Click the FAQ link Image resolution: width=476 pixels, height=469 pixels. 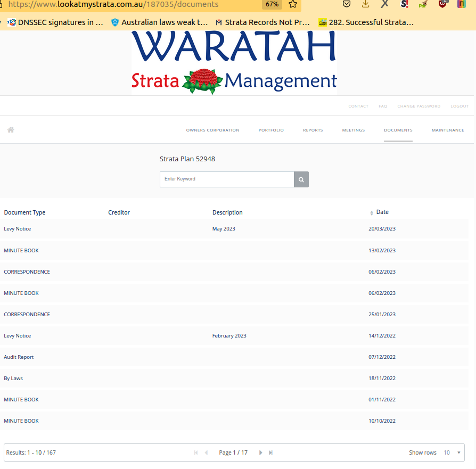point(383,106)
